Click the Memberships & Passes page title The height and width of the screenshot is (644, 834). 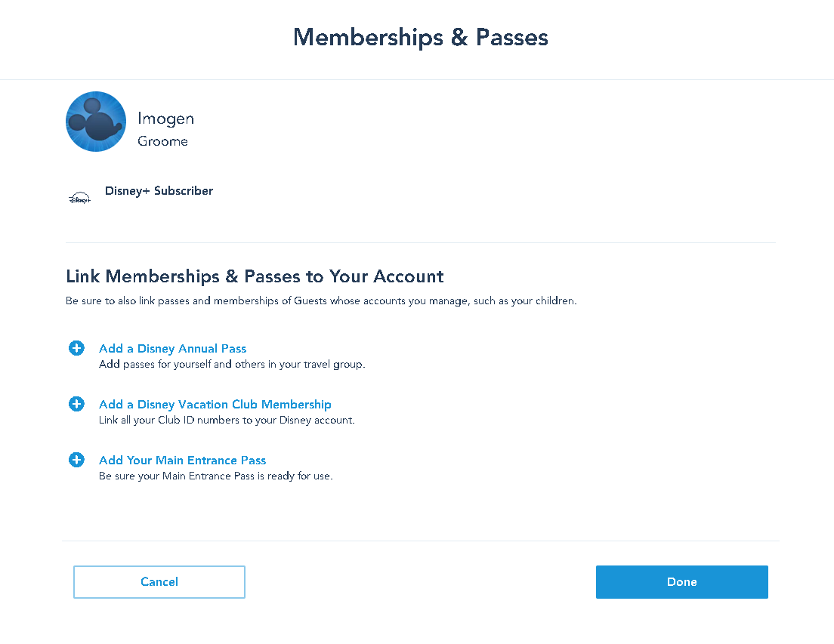click(x=420, y=37)
